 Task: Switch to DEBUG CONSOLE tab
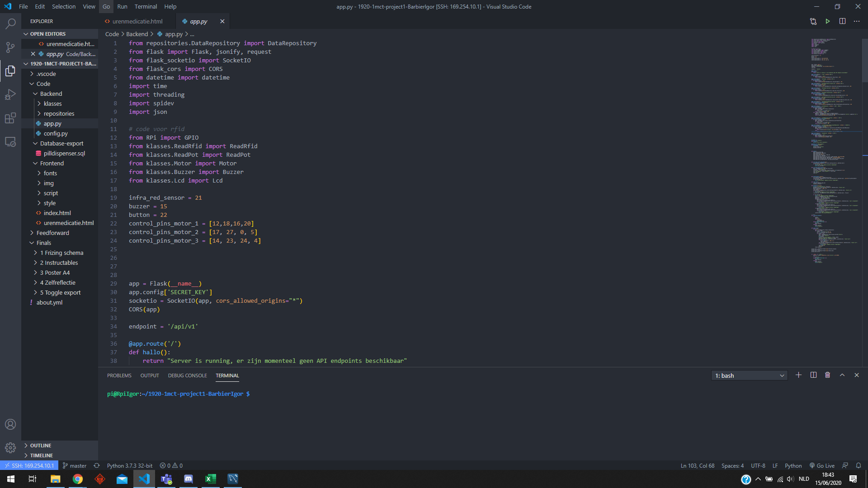188,375
